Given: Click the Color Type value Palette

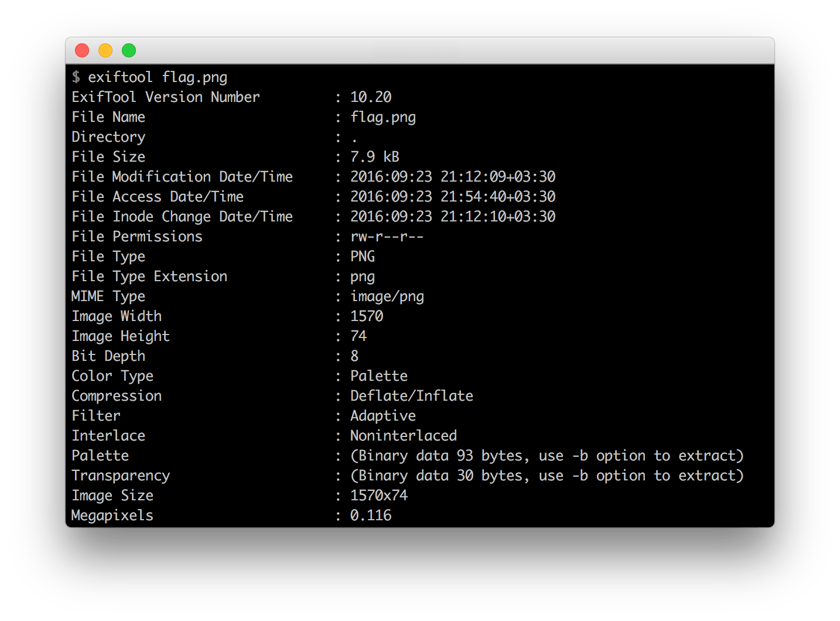Looking at the screenshot, I should pos(379,376).
